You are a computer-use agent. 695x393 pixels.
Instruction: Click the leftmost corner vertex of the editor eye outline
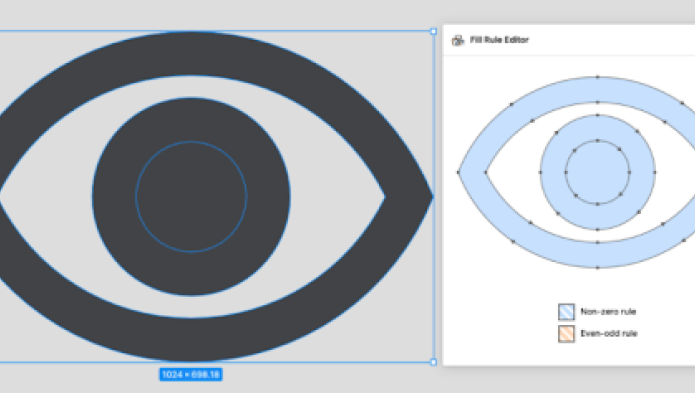click(458, 172)
